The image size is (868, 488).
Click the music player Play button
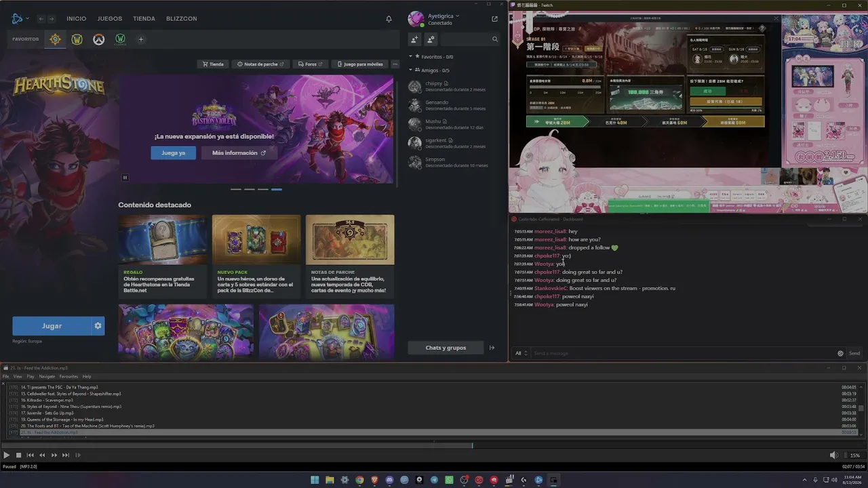click(7, 455)
